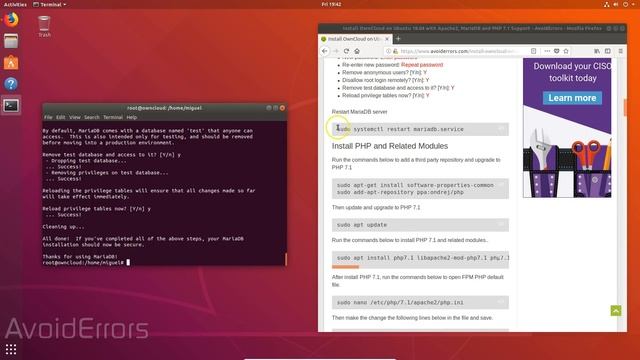Show applications grid at dock bottom
Viewport: 640px width, 360px height.
[11, 349]
